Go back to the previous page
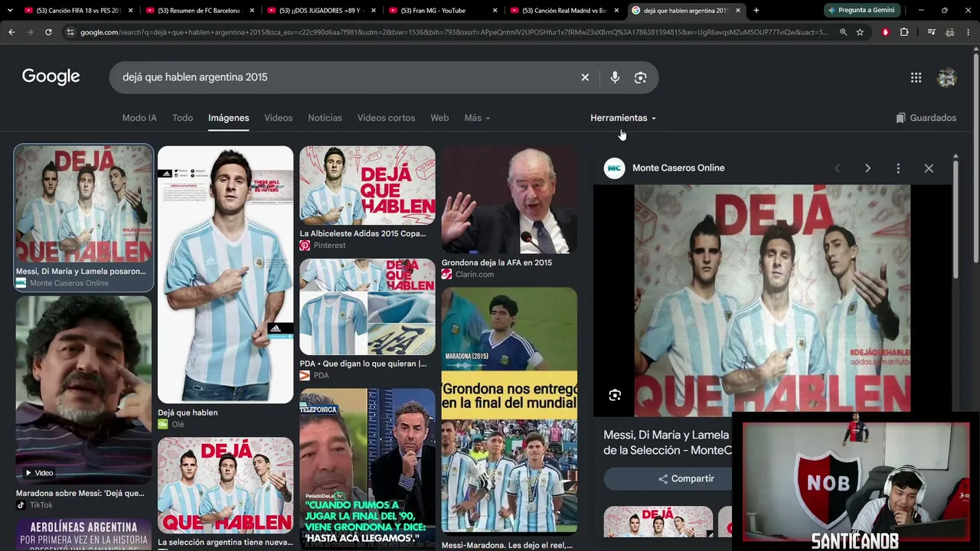 pyautogui.click(x=11, y=32)
